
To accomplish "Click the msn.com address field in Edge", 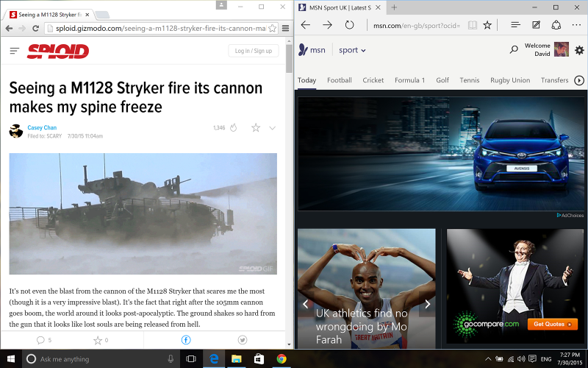I will [x=416, y=26].
